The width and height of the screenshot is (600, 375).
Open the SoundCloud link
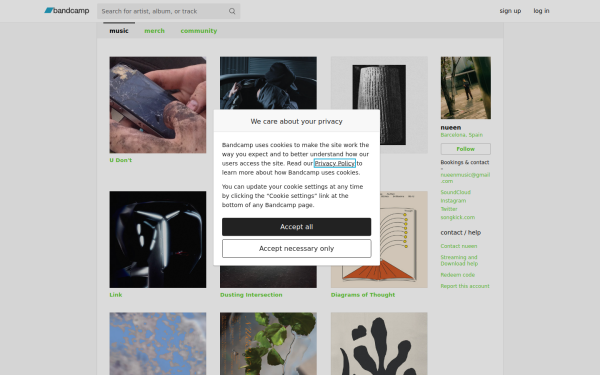pos(455,192)
